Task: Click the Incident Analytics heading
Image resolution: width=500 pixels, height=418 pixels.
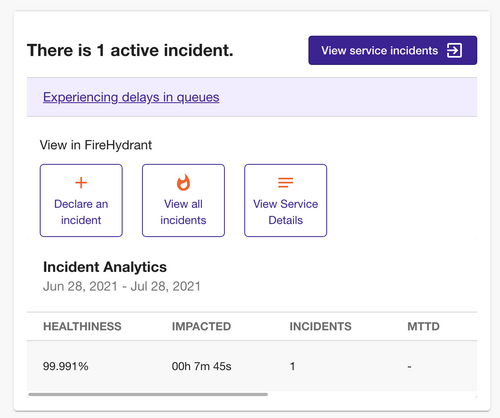Action: click(105, 267)
